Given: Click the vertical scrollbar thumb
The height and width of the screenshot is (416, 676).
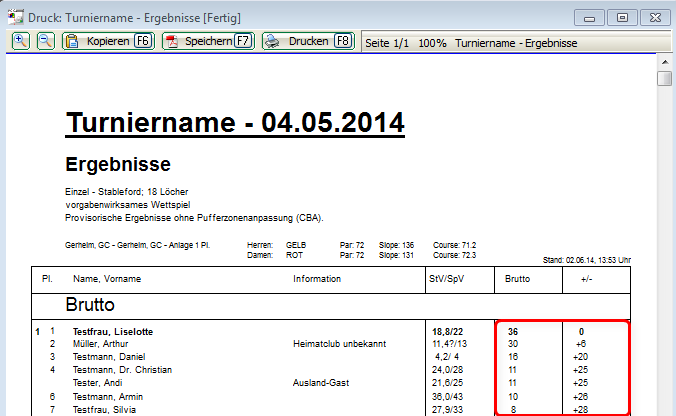Looking at the screenshot, I should (665, 79).
